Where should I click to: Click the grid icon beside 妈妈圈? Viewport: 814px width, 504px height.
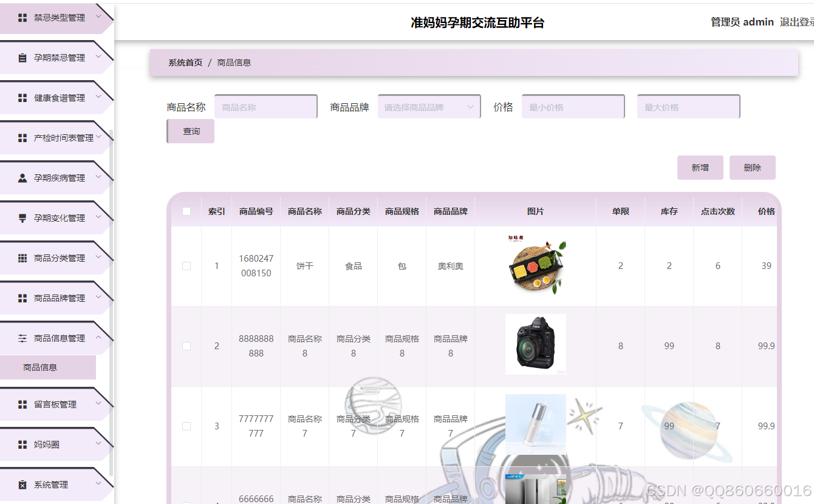(22, 444)
